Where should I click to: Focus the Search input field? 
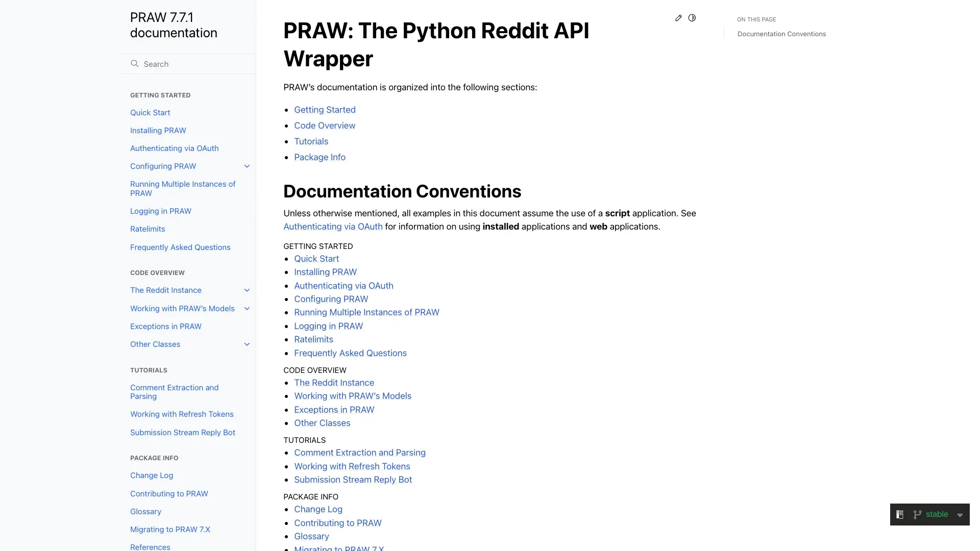point(188,64)
